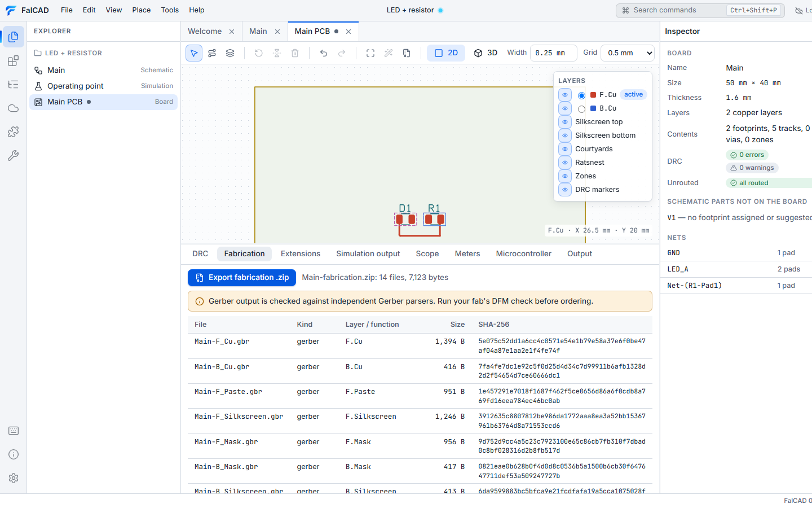Switch to the Simulation output tab
Viewport: 812px width, 508px height.
[368, 254]
